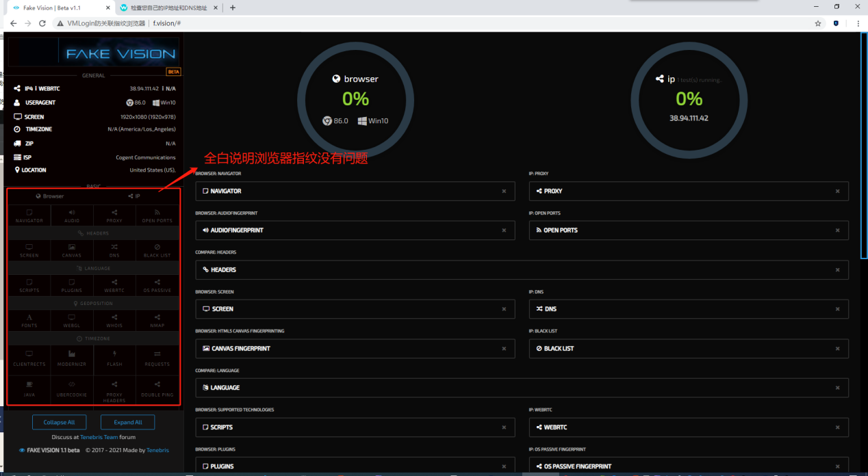Select the Black List tile in sidebar
The image size is (868, 476).
coord(157,250)
